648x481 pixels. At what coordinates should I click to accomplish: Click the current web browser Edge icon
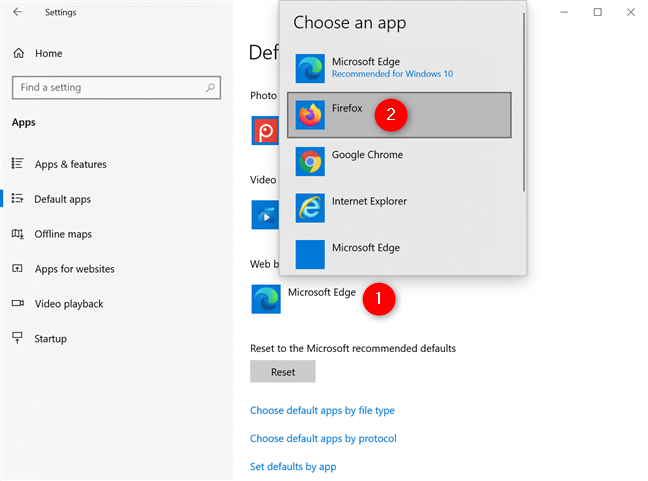[266, 299]
